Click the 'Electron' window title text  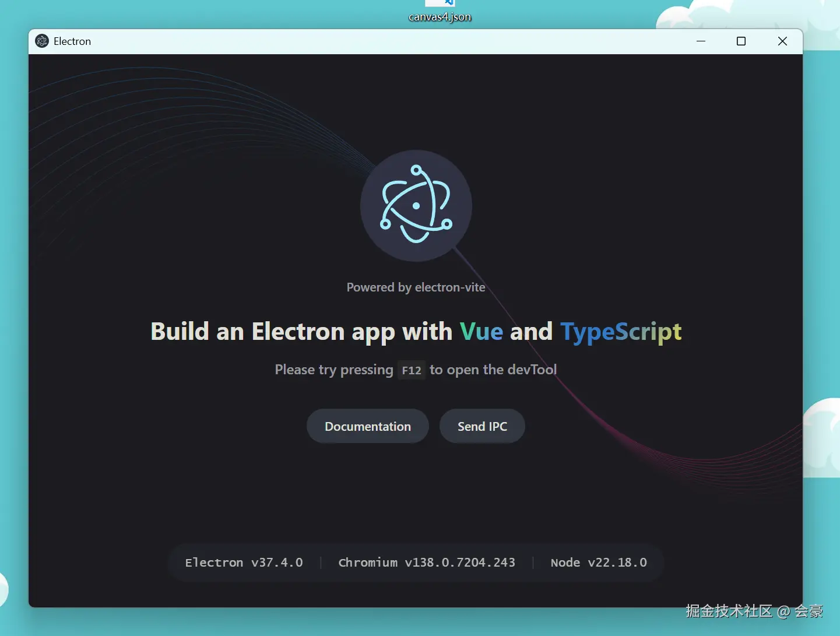(x=72, y=41)
